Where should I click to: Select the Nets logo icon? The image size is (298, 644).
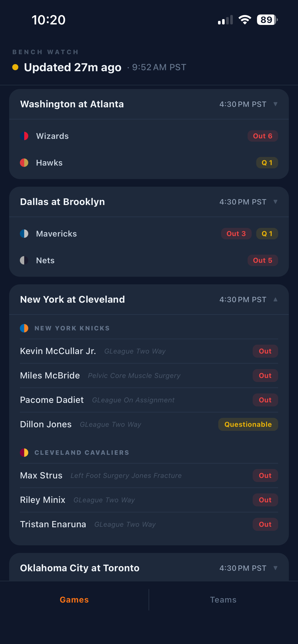24,260
